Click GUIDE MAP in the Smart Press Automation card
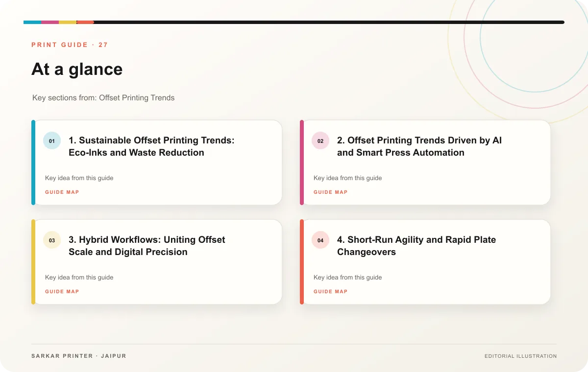 331,192
